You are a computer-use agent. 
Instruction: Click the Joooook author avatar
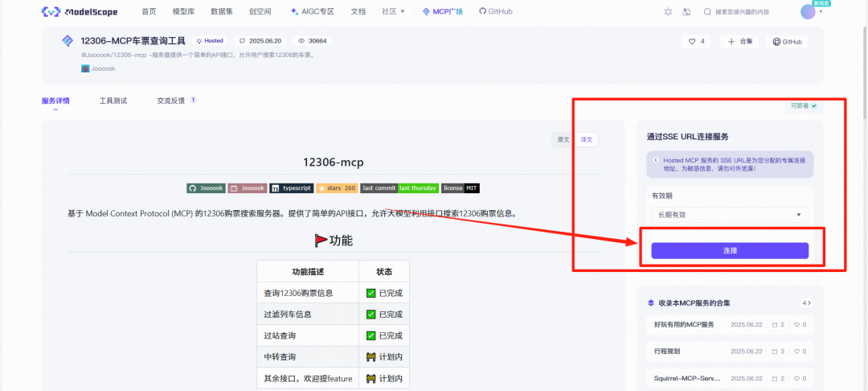tap(85, 69)
